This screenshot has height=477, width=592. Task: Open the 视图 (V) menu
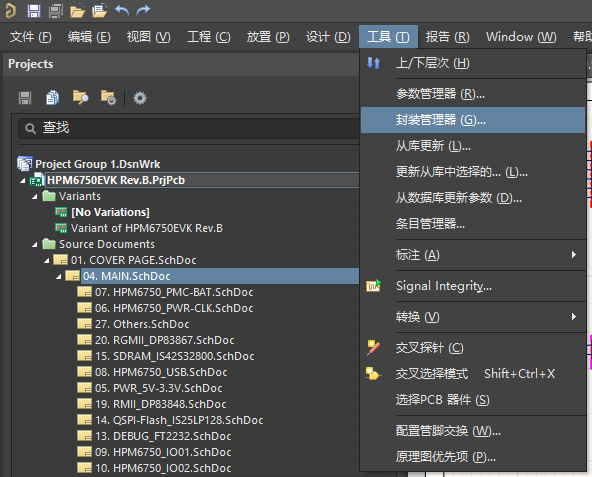point(148,37)
